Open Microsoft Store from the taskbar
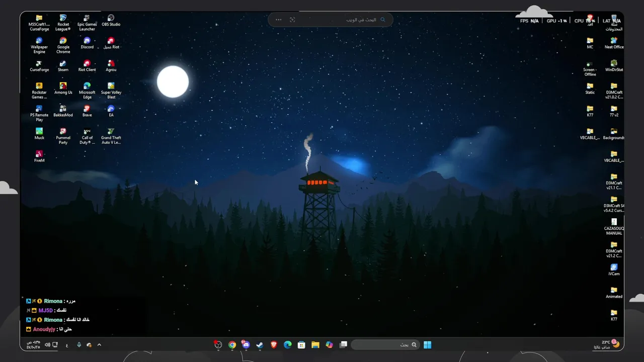The image size is (644, 362). point(301,344)
